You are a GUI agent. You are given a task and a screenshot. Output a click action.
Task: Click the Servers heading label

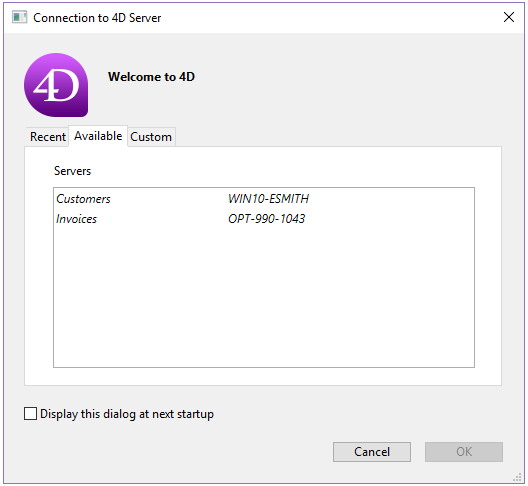click(72, 171)
